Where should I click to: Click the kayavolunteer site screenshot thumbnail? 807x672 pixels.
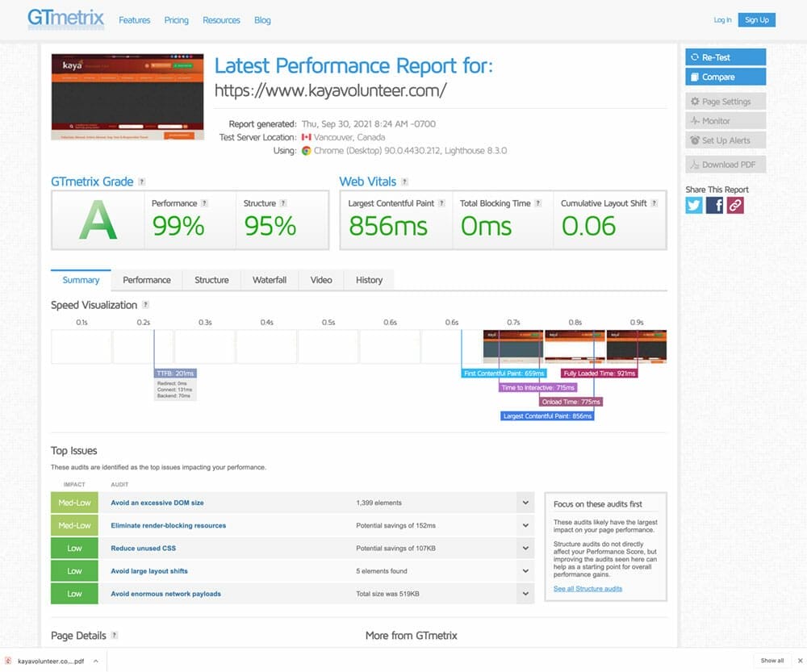click(x=128, y=97)
